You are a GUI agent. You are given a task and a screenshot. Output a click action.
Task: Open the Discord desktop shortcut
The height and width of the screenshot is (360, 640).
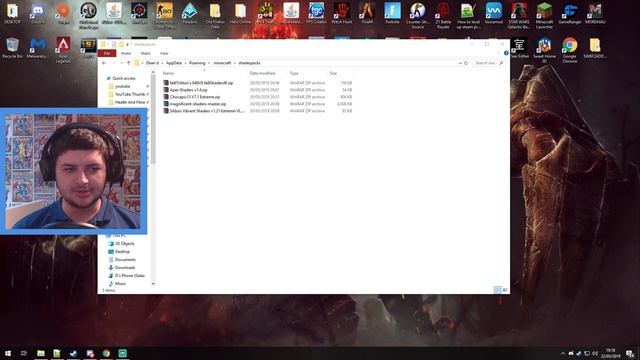click(x=38, y=13)
